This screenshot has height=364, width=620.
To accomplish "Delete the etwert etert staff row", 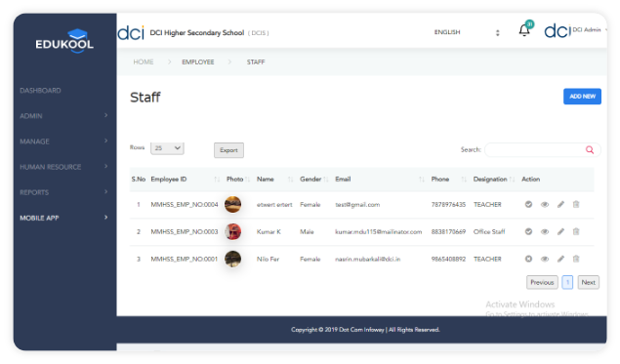I will click(x=576, y=204).
